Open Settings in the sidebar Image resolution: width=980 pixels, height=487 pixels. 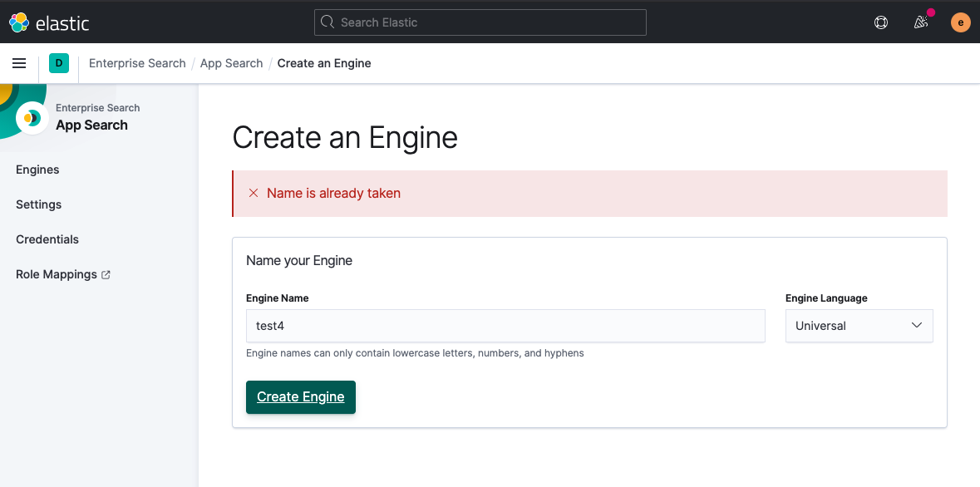[39, 204]
